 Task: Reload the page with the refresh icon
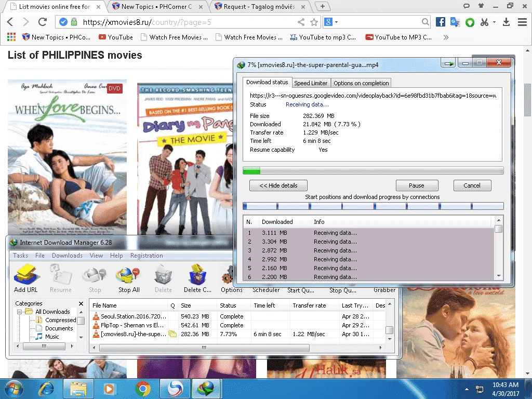point(43,22)
